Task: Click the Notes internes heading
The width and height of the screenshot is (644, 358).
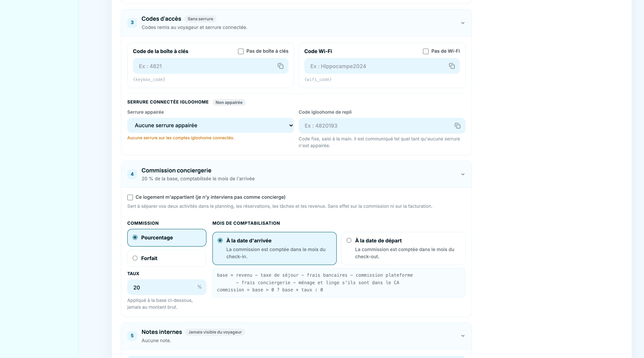Action: pos(162,332)
